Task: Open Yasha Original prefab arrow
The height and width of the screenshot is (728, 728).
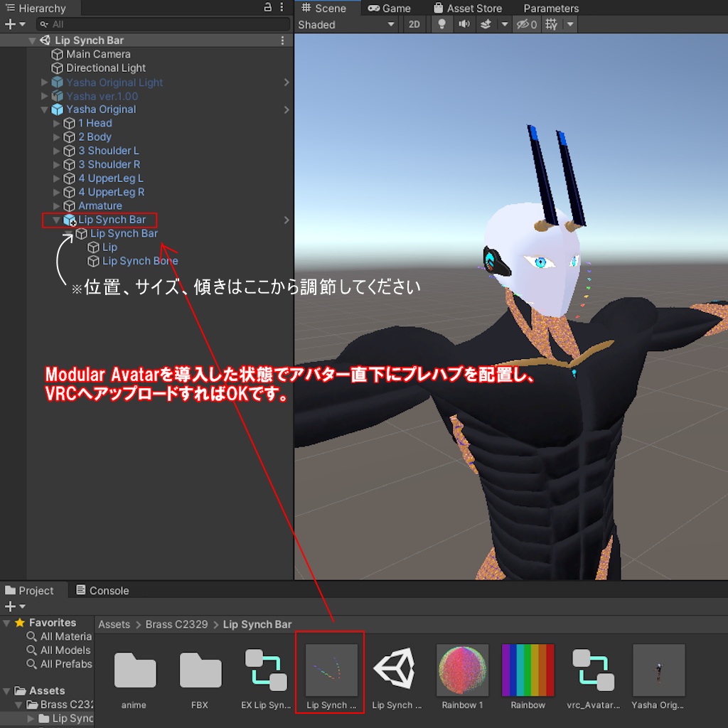Action: 287,110
